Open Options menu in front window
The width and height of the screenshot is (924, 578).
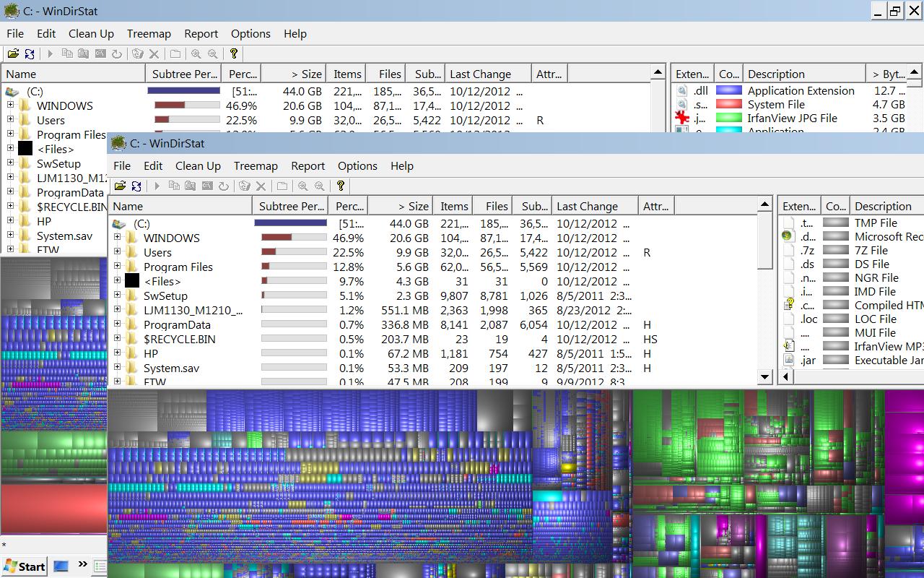tap(357, 165)
